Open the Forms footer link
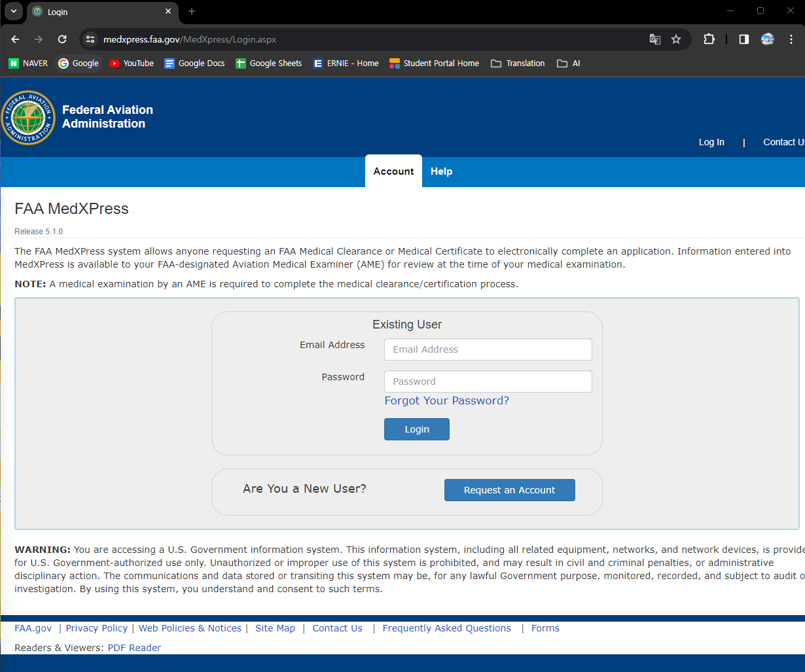This screenshot has width=805, height=672. [545, 628]
